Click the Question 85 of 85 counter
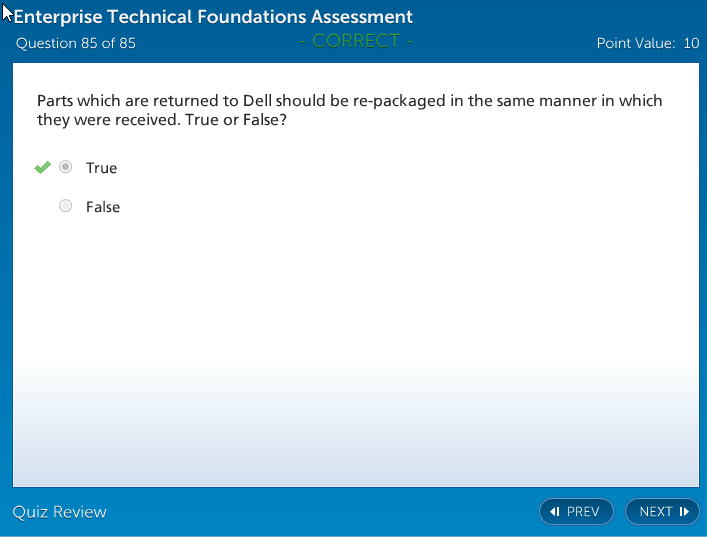 click(76, 43)
